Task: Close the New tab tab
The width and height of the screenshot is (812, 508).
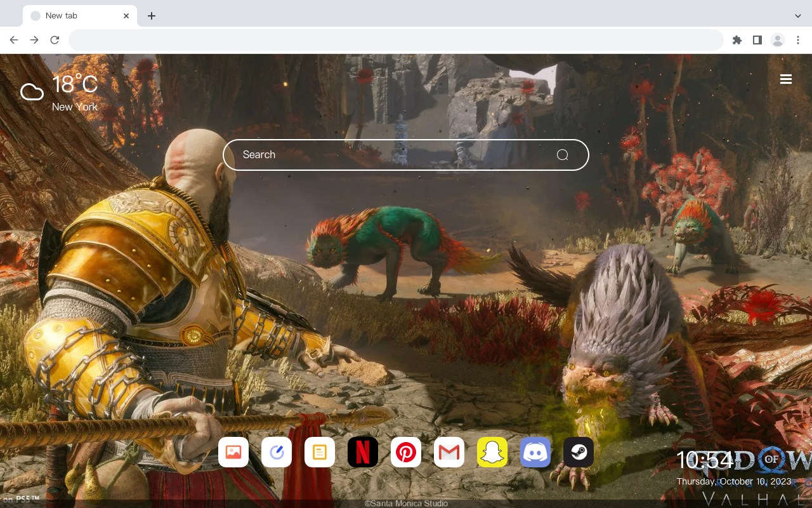Action: click(x=126, y=16)
